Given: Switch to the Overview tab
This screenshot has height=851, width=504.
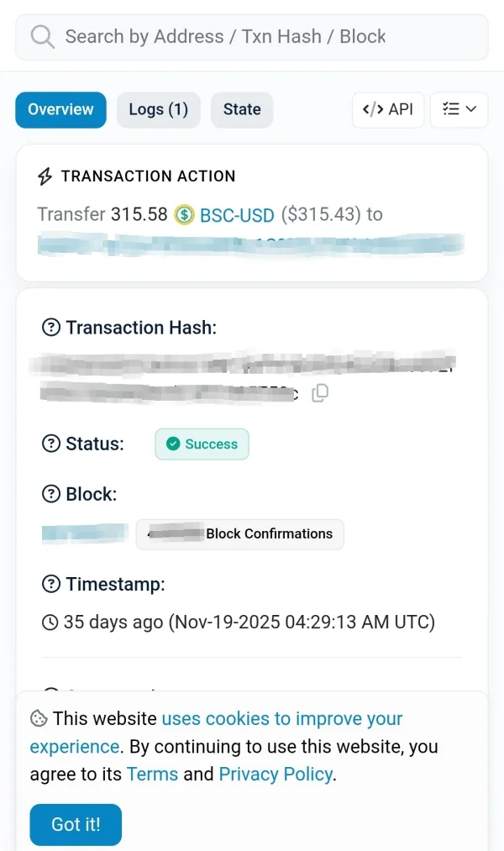Looking at the screenshot, I should click(x=60, y=109).
